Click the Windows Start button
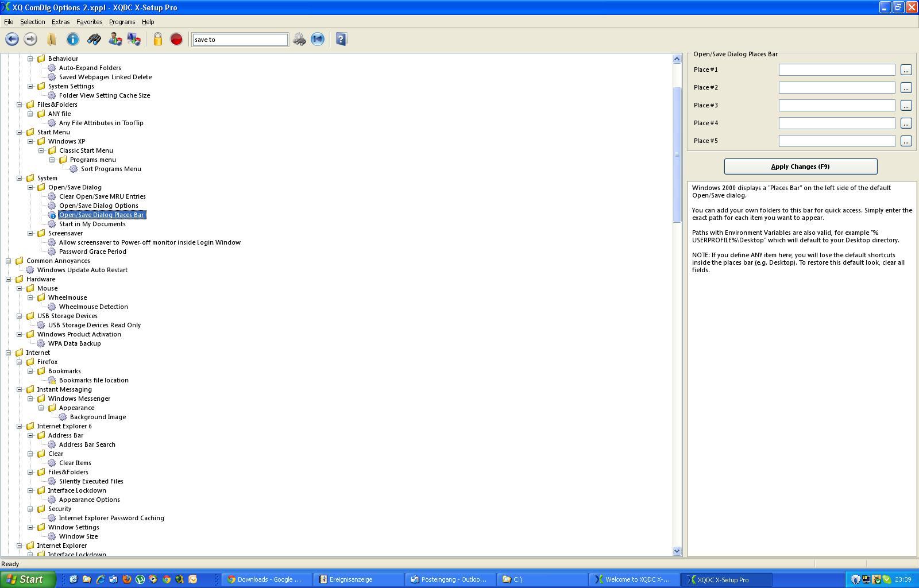The image size is (919, 588). (28, 579)
